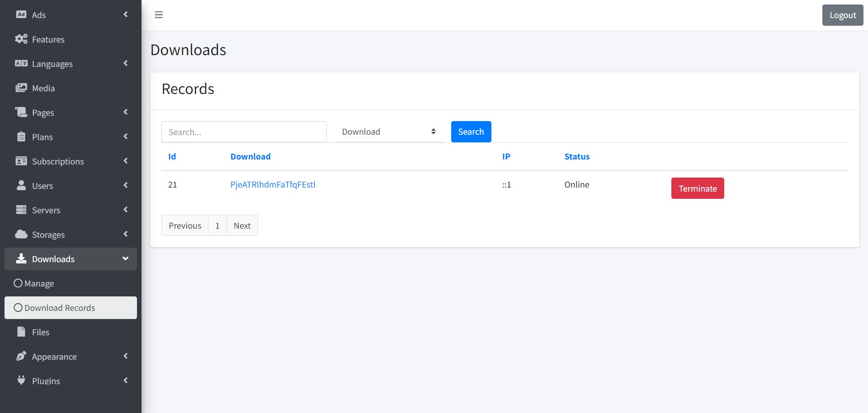Open the Download search filter dropdown
This screenshot has width=868, height=413.
click(388, 131)
